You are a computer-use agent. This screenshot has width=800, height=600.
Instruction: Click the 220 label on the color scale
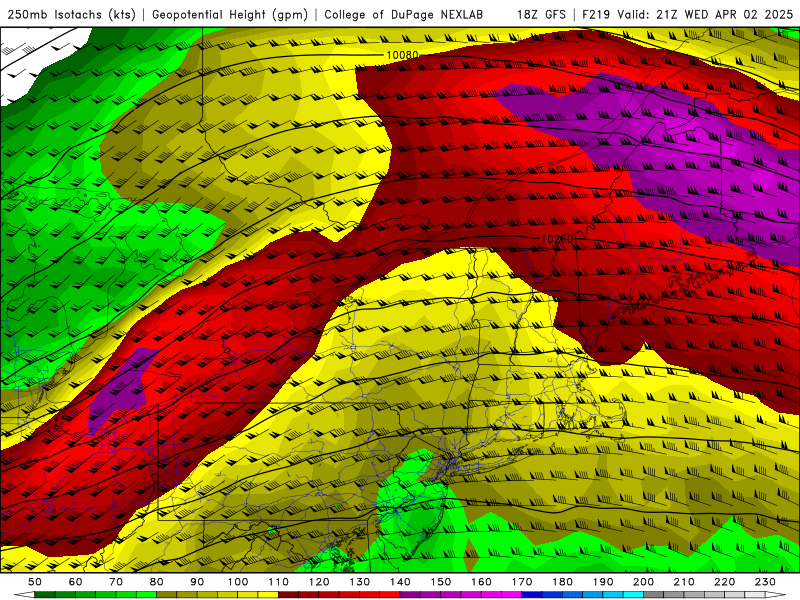click(724, 582)
